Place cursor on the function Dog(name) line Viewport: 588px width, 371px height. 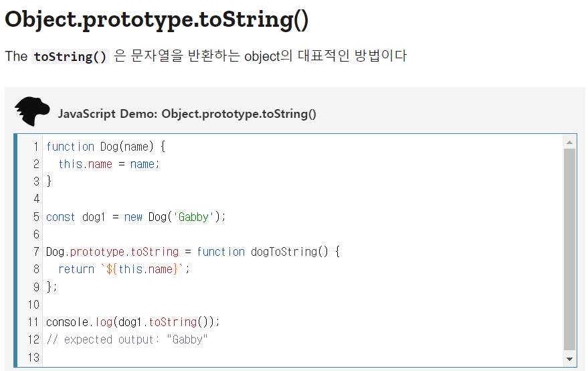(105, 147)
